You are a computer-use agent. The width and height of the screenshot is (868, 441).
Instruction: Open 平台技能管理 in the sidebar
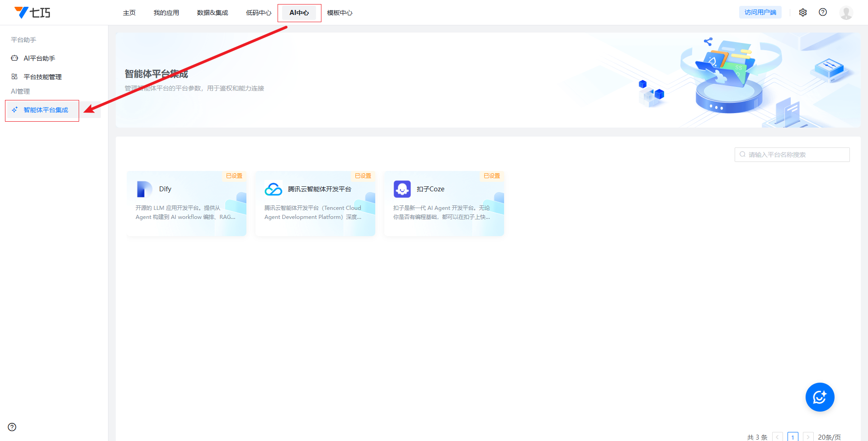click(x=42, y=77)
